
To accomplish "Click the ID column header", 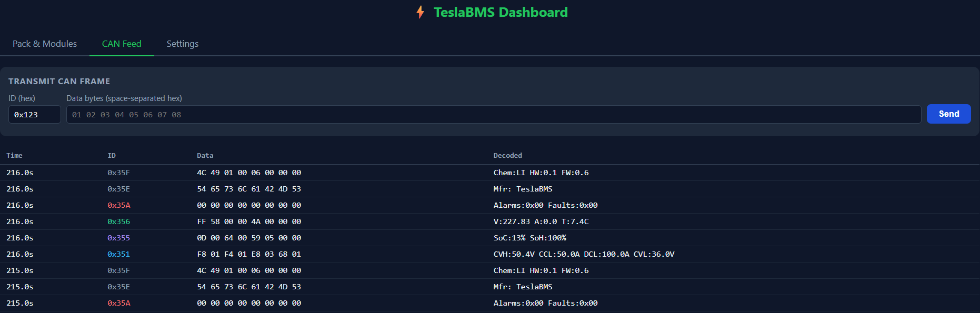I will point(112,156).
